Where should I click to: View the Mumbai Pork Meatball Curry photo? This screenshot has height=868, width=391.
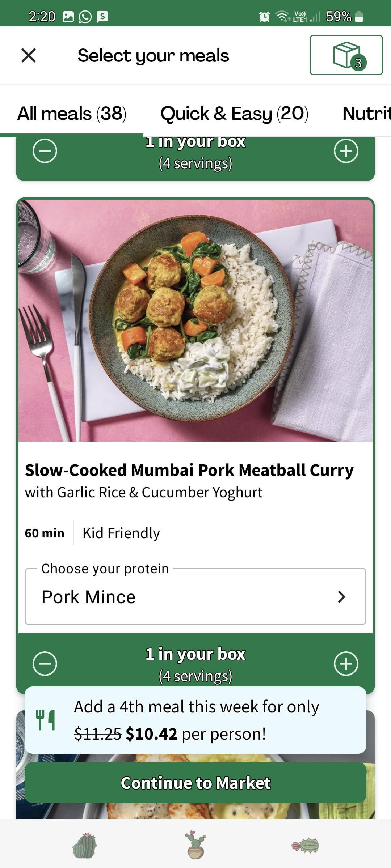tap(195, 320)
